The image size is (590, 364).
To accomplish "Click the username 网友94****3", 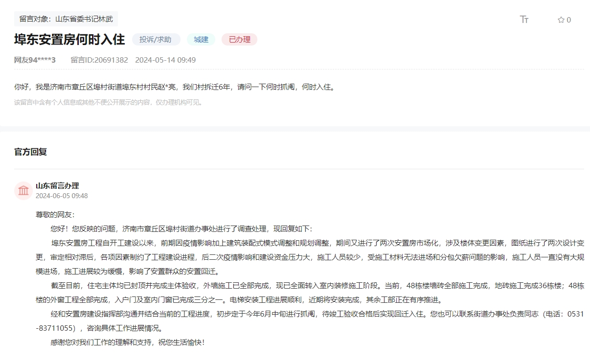I will point(35,60).
